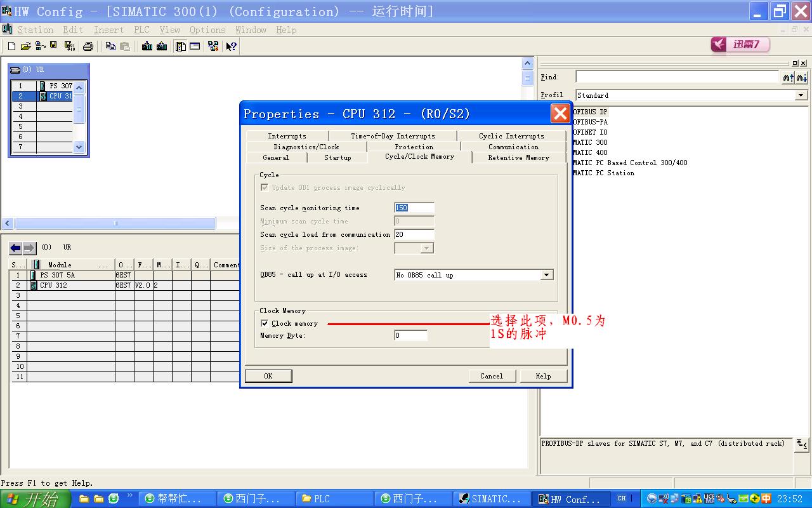Click the context Help pointer icon

[231, 46]
